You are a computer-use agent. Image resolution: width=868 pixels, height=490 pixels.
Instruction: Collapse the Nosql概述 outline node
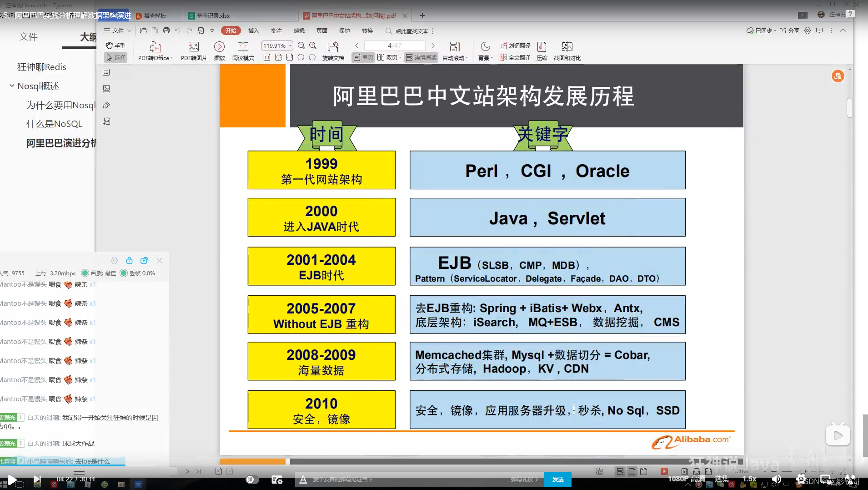(x=12, y=86)
